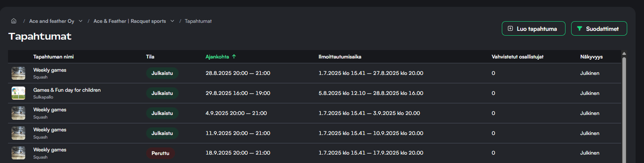Click the plus icon in Luo tapahtuma
Screen dimensions: 644x163
510,28
